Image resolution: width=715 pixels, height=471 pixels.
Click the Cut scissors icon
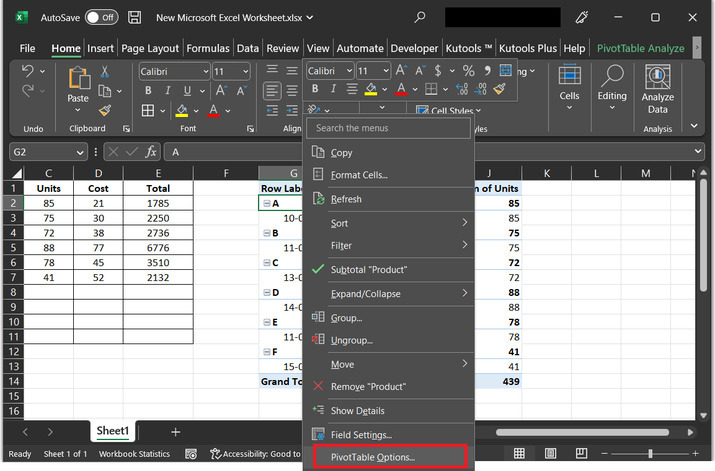pyautogui.click(x=104, y=71)
